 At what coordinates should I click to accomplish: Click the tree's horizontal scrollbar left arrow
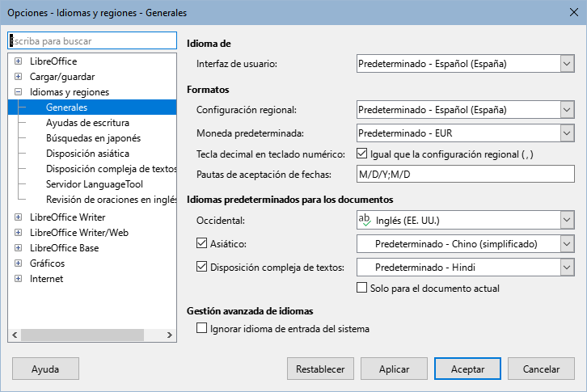[x=15, y=335]
